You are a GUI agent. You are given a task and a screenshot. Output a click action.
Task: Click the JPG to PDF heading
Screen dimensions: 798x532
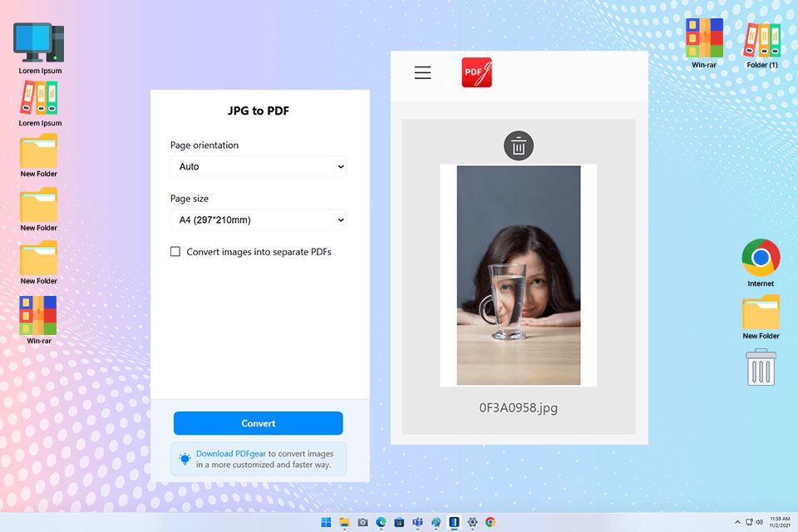pos(258,111)
